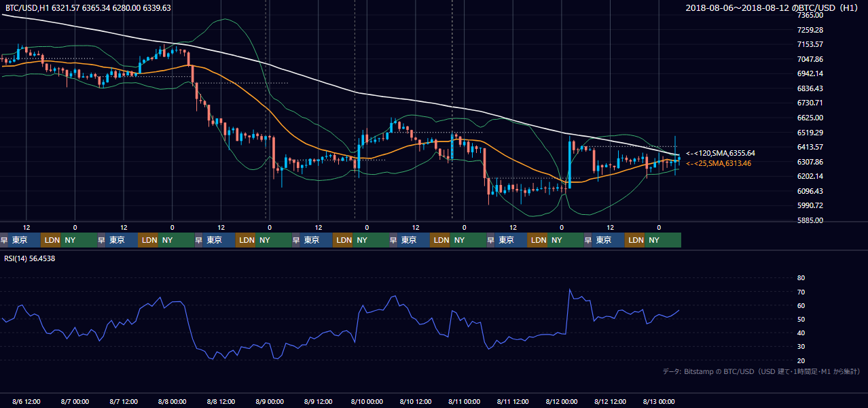Viewport: 868px width, 408px height.
Task: Click the 8/7 00:00 date label
Action: tap(75, 401)
